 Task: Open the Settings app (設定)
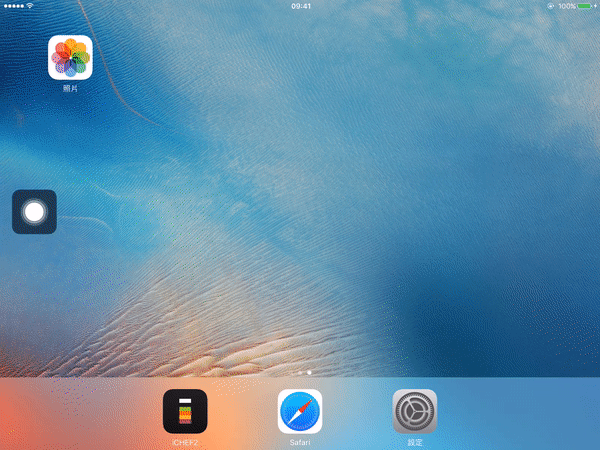(415, 411)
